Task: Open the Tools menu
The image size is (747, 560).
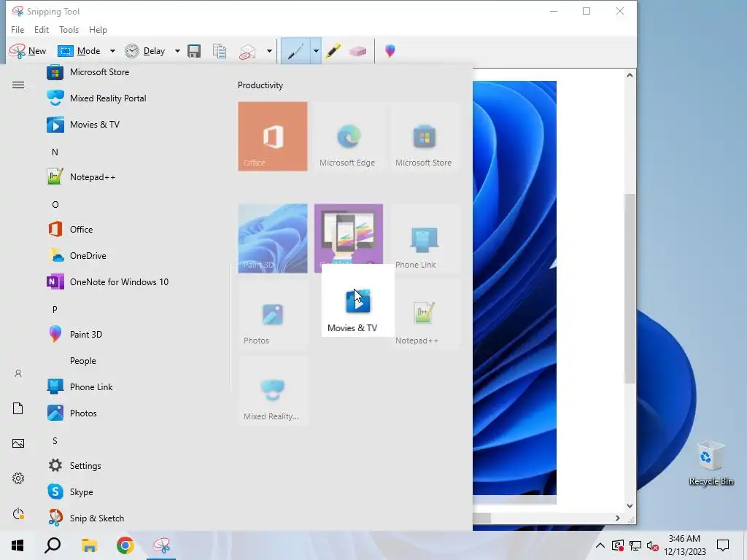Action: 69,29
